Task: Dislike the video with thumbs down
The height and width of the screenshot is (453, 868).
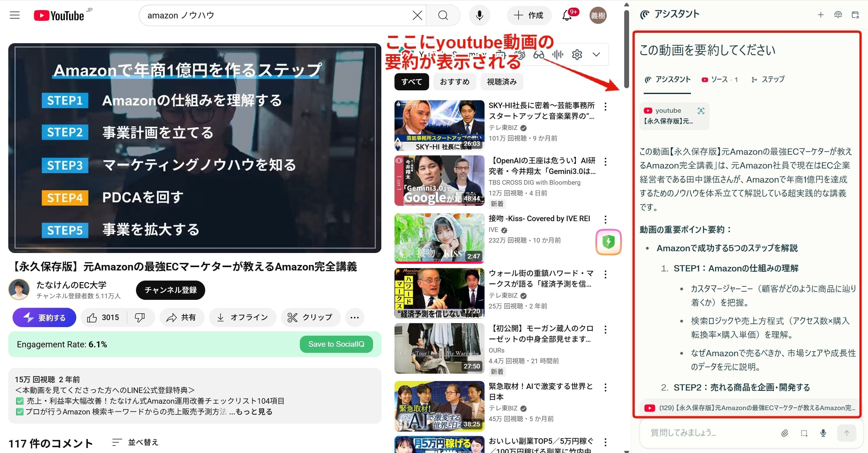Action: tap(139, 318)
